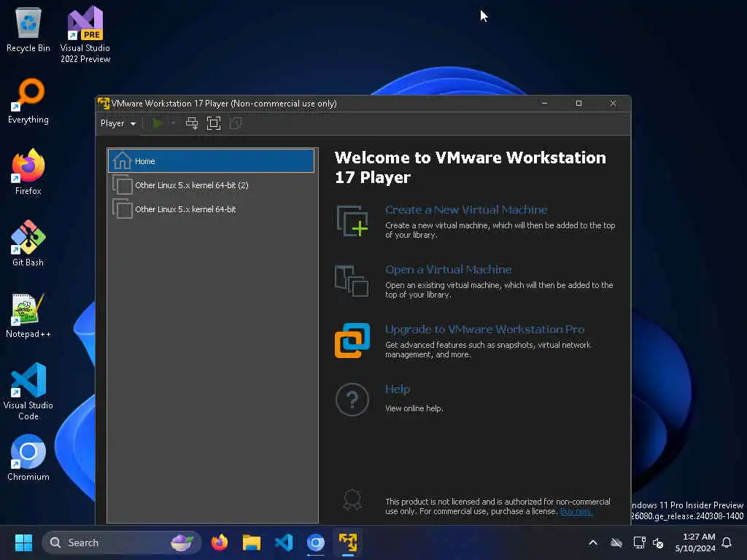Select Visual Studio 2022 Preview desktop shortcut
Viewport: 747px width, 560px height.
pos(85,34)
